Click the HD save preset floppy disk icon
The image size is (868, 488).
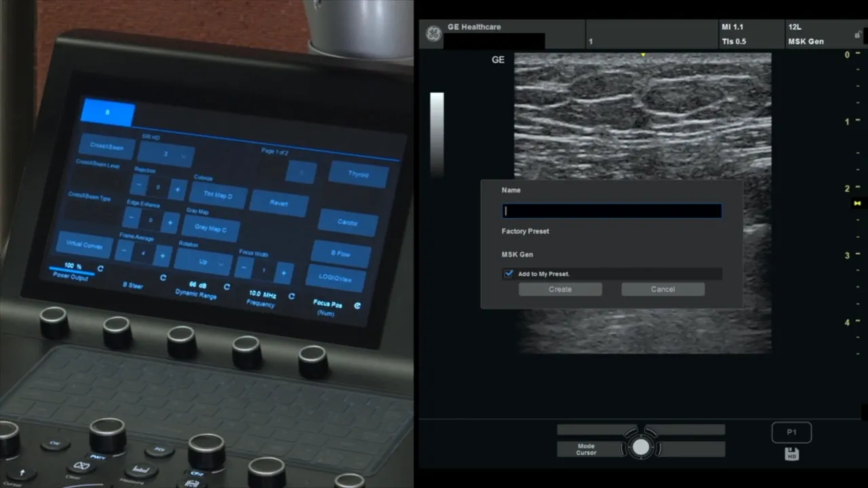791,453
